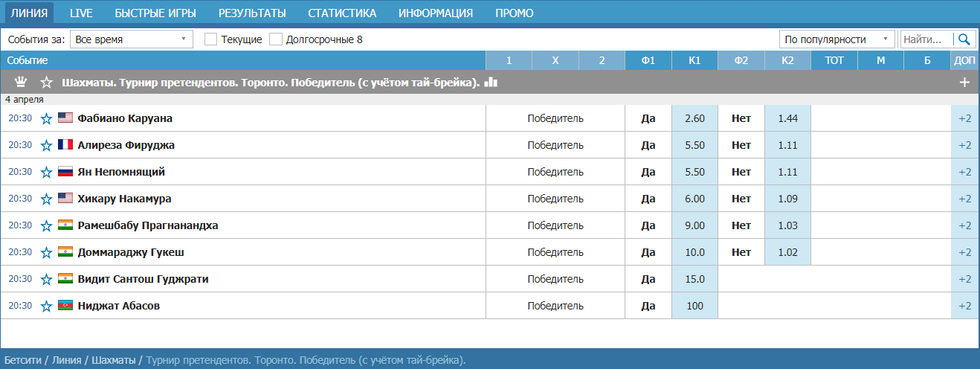Select odds 100 for Ниджат Абасов

[x=694, y=306]
